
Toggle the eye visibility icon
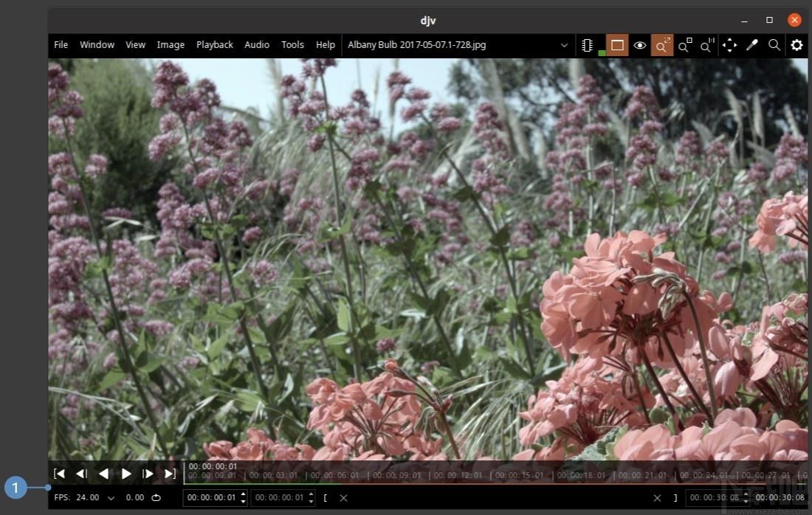(x=639, y=45)
